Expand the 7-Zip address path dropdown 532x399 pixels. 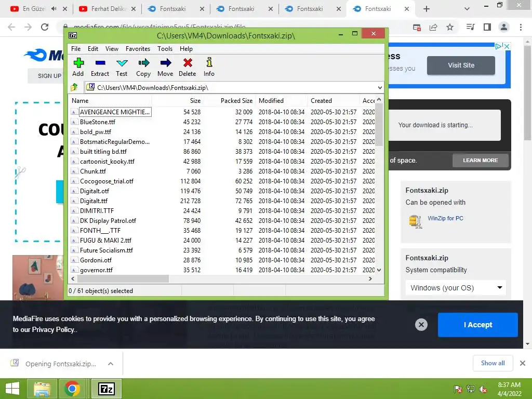coord(380,87)
